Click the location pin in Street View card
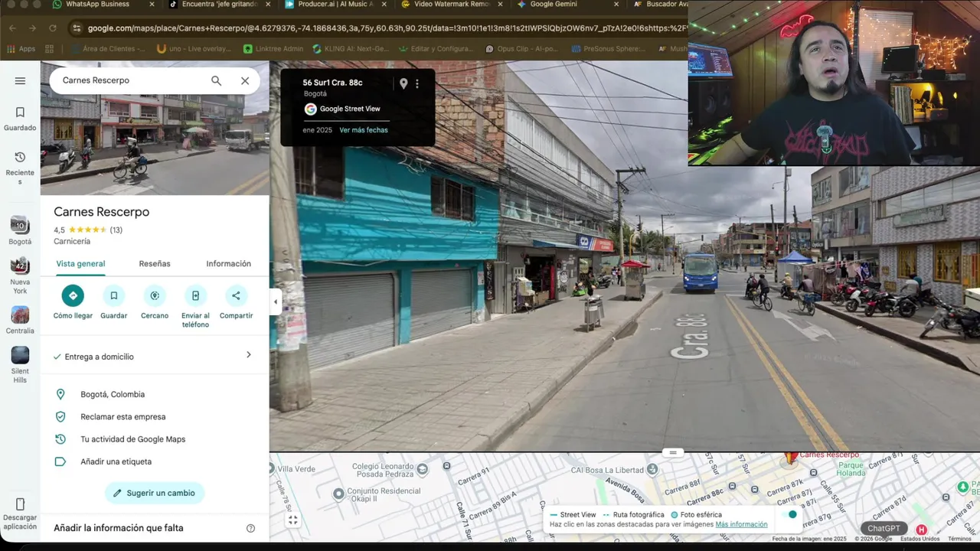The height and width of the screenshot is (551, 980). pos(403,83)
